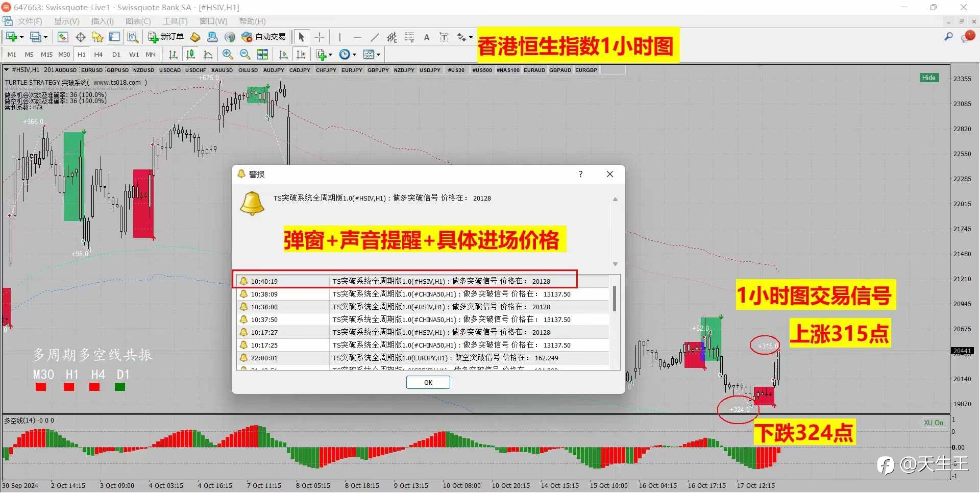Select the MN monthly timeframe

click(x=151, y=55)
